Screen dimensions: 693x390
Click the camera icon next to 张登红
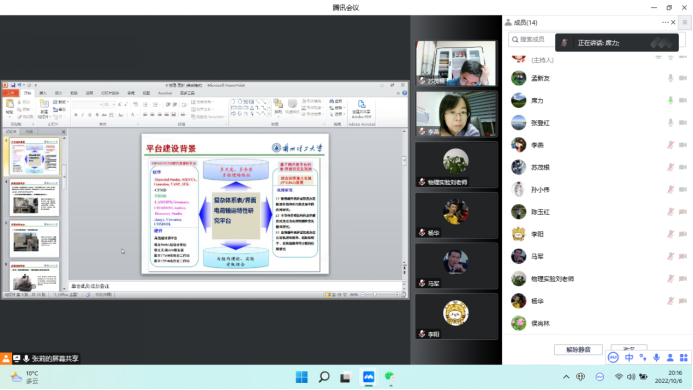(x=683, y=122)
